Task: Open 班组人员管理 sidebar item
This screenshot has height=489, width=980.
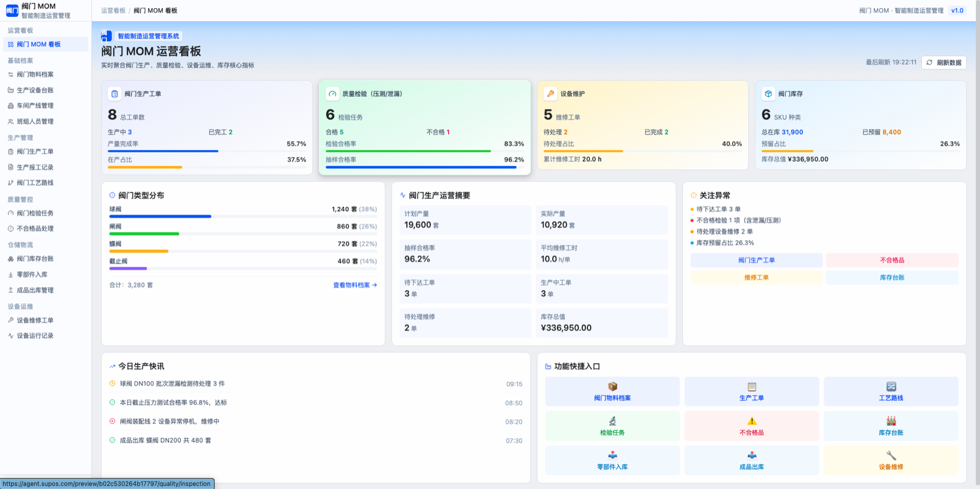Action: pos(46,121)
